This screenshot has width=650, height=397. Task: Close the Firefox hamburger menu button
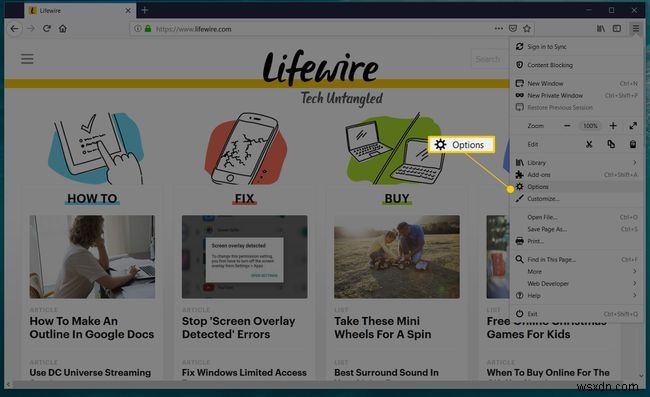pos(635,29)
